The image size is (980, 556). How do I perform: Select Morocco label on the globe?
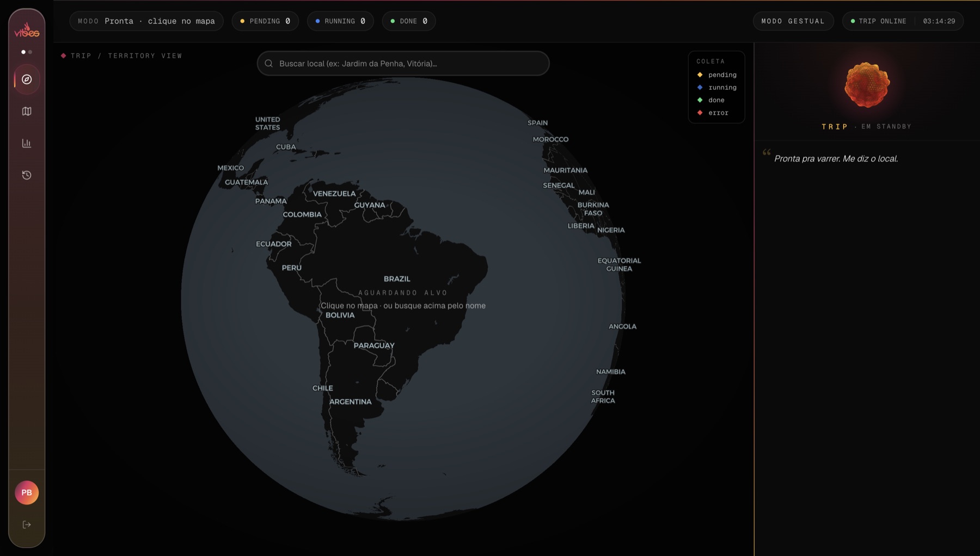(550, 139)
